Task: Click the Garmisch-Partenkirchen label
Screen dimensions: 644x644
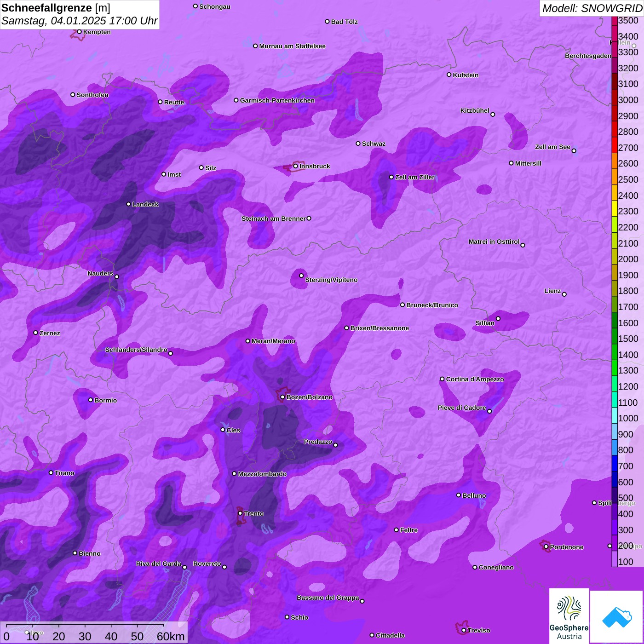Action: [x=277, y=100]
